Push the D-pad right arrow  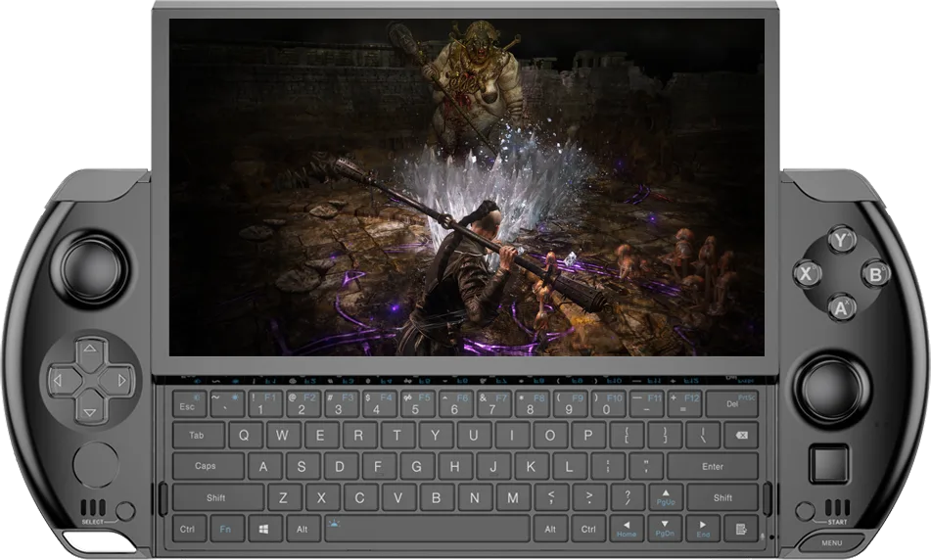[x=120, y=380]
